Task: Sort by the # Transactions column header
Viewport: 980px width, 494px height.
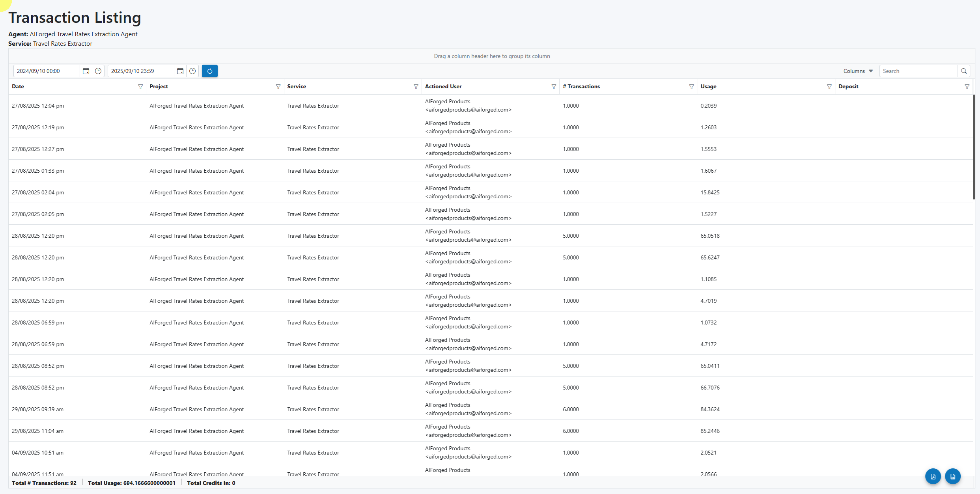Action: [581, 86]
